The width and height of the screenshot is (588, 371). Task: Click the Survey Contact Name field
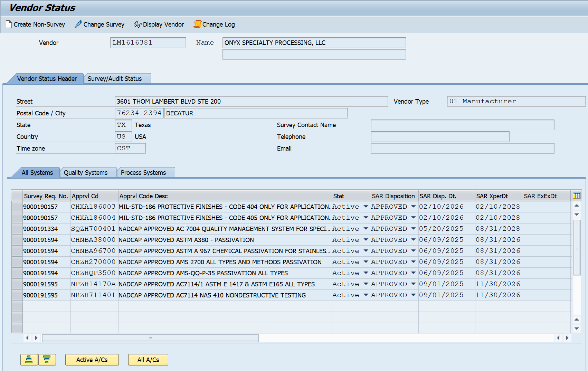tap(462, 125)
